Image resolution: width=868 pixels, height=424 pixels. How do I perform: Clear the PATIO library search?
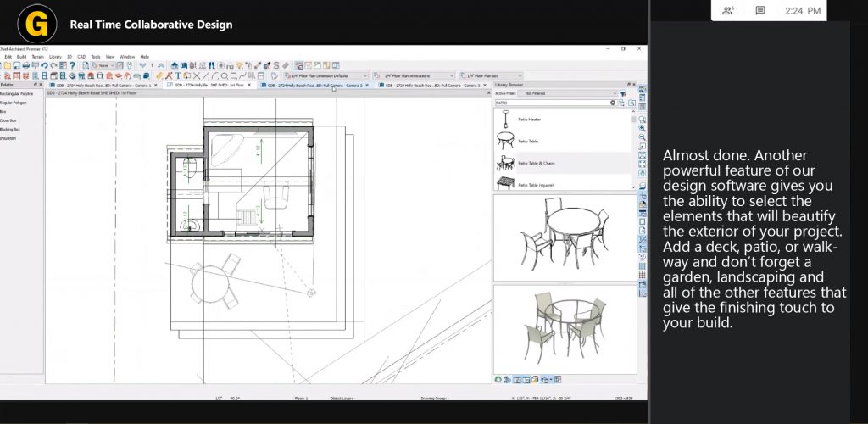613,103
